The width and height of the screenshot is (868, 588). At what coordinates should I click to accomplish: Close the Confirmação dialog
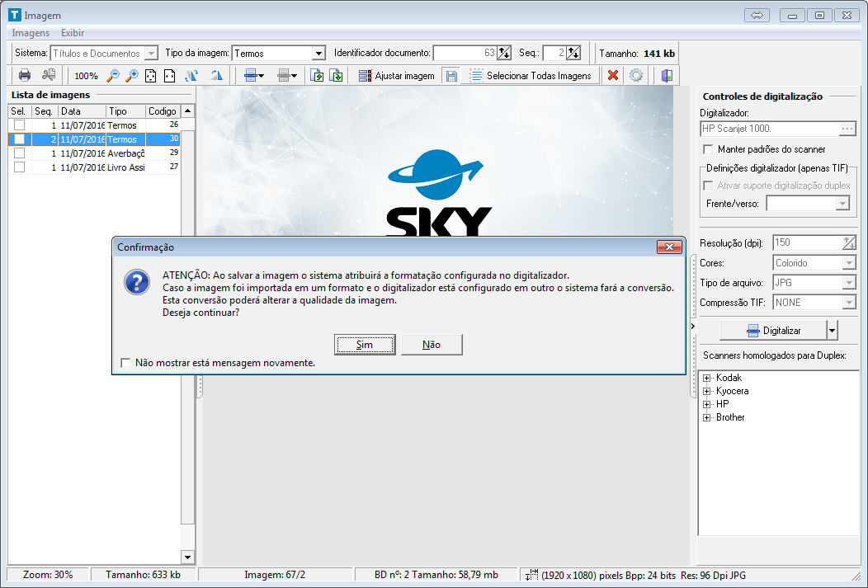point(669,247)
